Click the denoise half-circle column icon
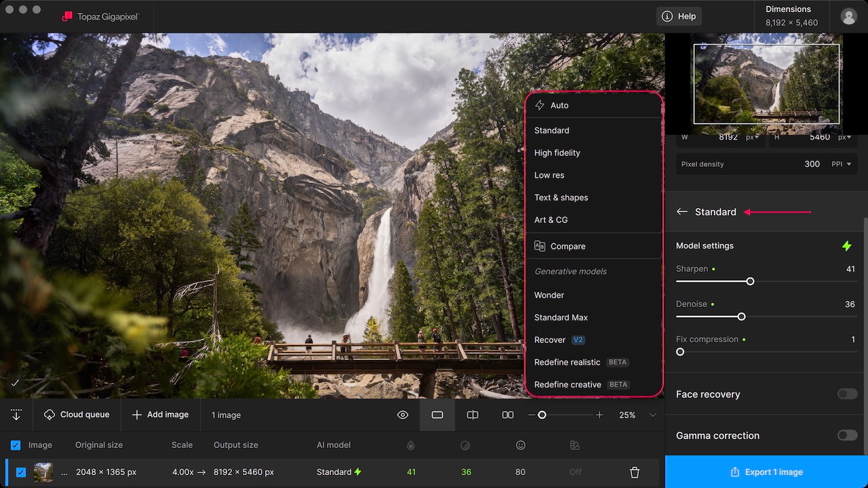The width and height of the screenshot is (868, 488). point(465,445)
